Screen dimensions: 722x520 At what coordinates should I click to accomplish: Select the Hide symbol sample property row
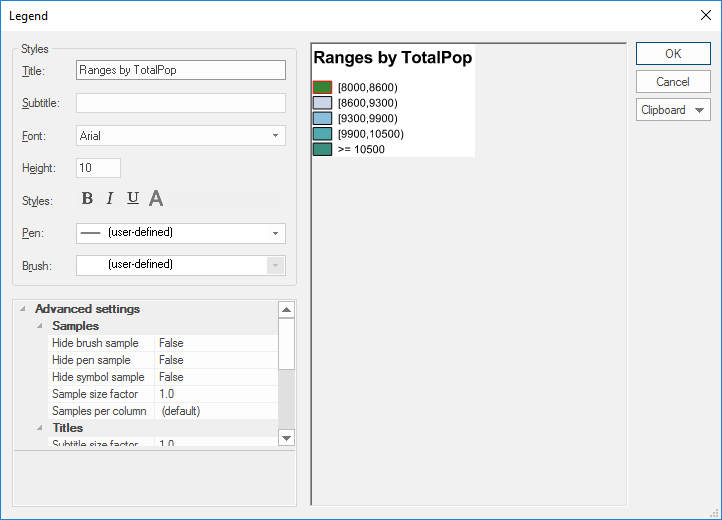98,377
